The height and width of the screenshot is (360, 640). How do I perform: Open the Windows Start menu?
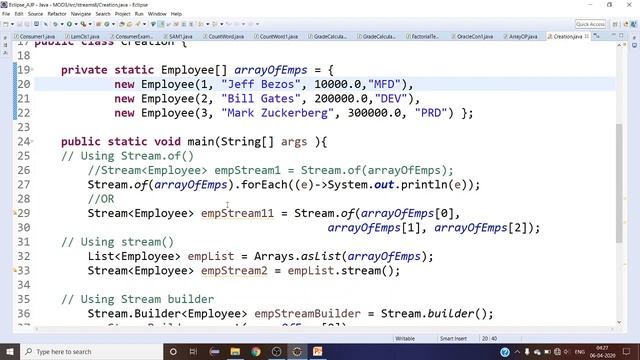10,351
